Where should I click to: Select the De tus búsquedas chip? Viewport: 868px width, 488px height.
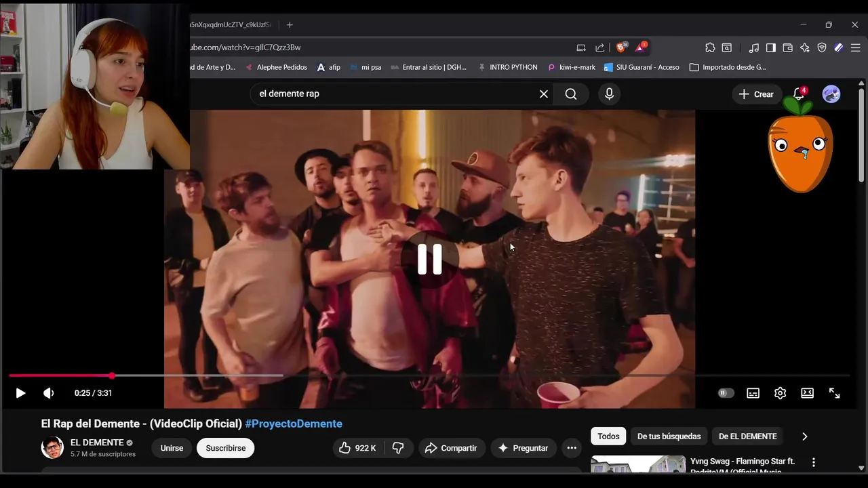(x=669, y=436)
